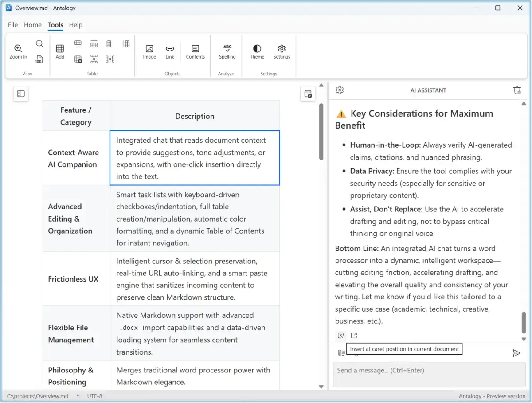Viewport: 532px width, 403px height.
Task: Click the Intelligent cursor description cell
Action: click(195, 279)
